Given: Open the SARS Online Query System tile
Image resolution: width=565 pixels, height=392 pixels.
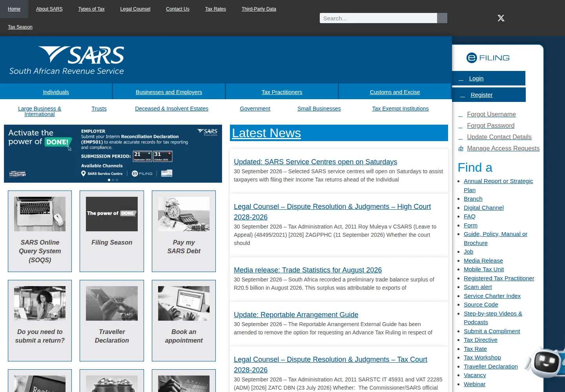Looking at the screenshot, I should coord(40,231).
